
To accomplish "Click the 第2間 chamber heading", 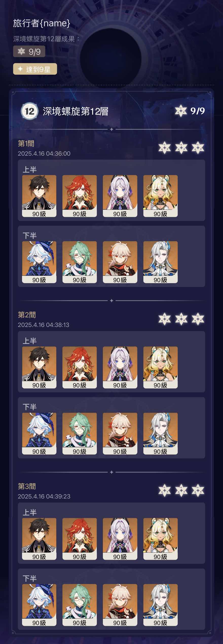I will pyautogui.click(x=27, y=315).
